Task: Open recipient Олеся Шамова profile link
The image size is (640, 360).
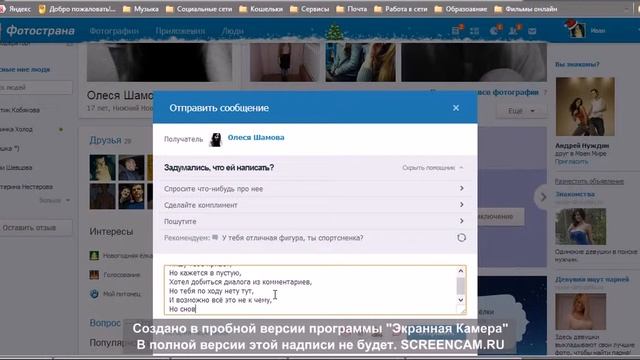Action: pos(256,138)
